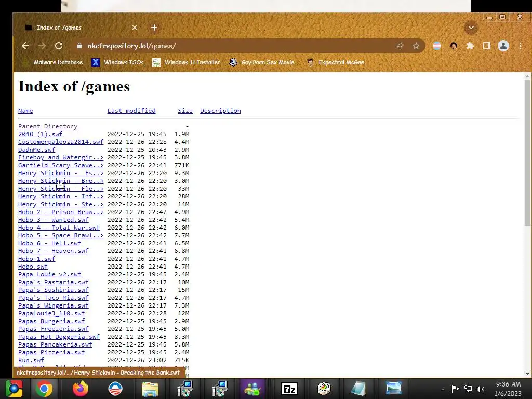This screenshot has width=532, height=399.
Task: Reload the current page
Action: [59, 46]
